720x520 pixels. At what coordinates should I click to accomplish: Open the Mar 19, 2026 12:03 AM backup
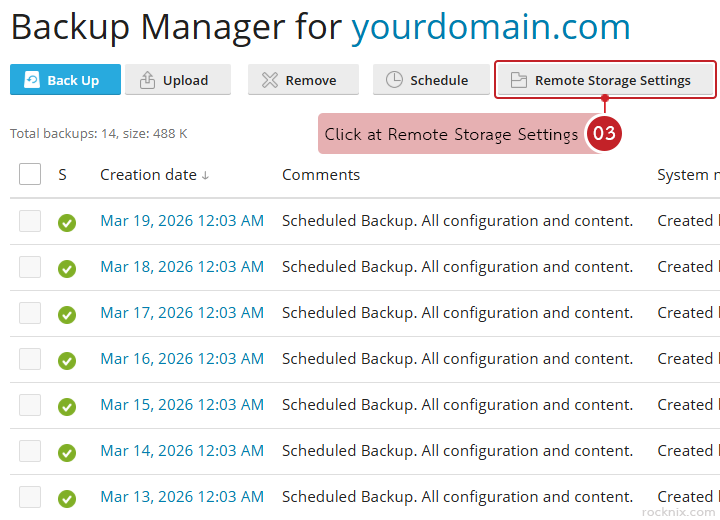(182, 221)
